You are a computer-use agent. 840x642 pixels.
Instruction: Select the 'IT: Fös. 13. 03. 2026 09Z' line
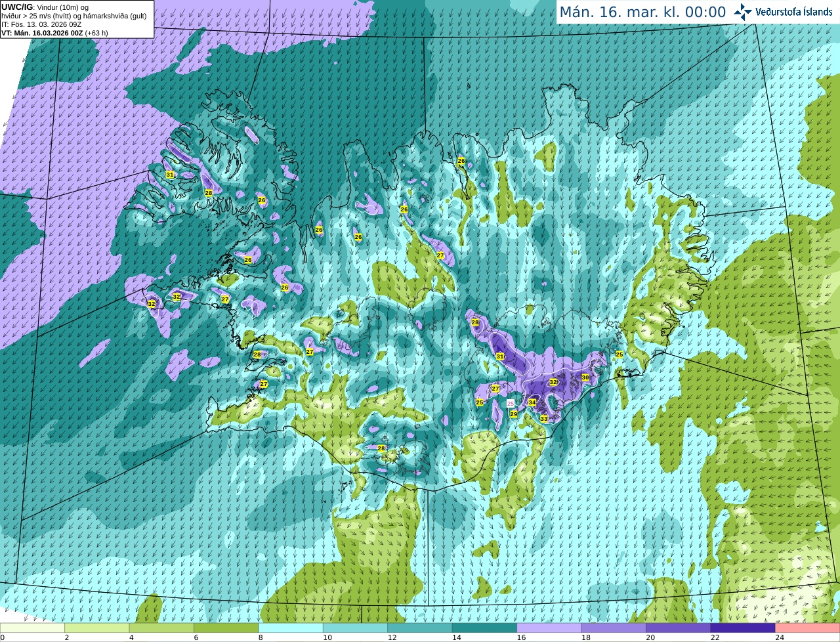click(x=41, y=24)
